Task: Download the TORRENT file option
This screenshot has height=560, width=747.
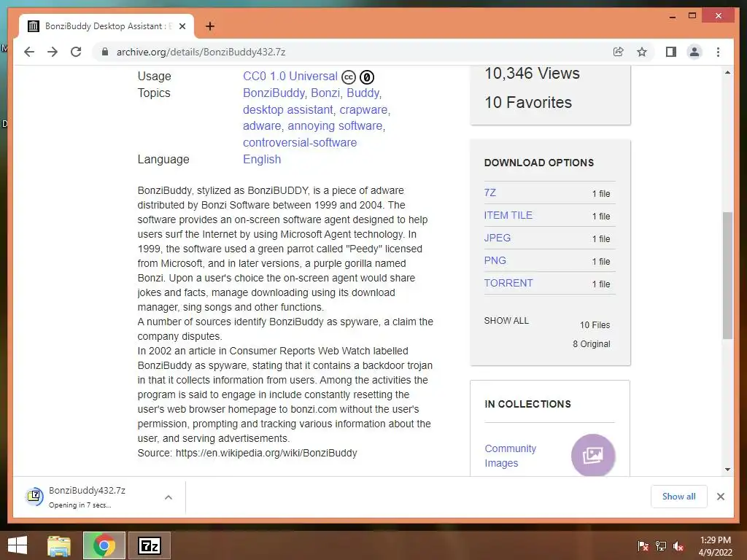Action: [508, 283]
